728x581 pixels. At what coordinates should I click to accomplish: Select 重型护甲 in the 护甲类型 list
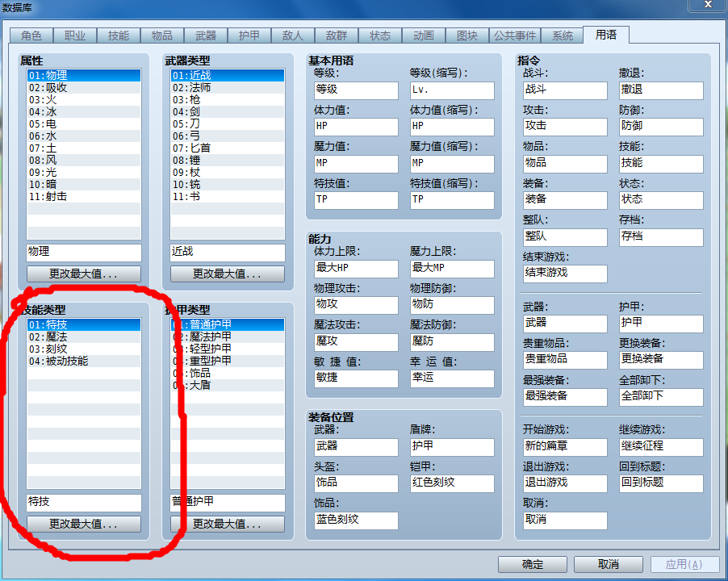[228, 361]
